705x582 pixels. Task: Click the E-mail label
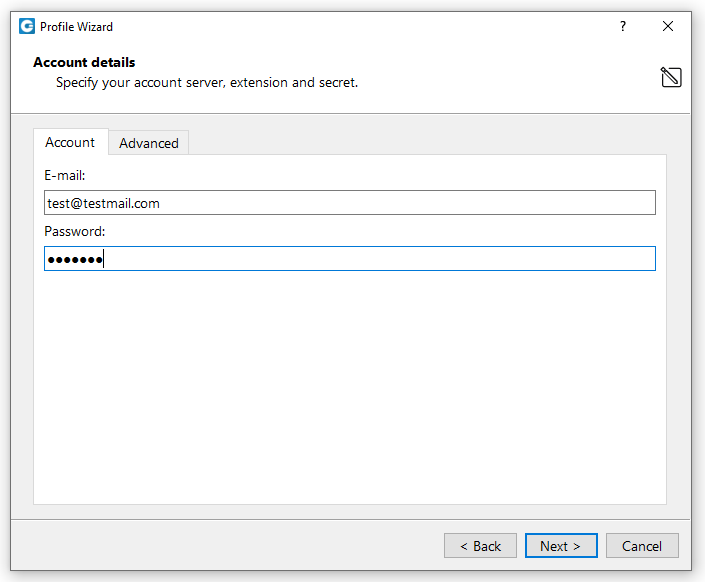65,175
